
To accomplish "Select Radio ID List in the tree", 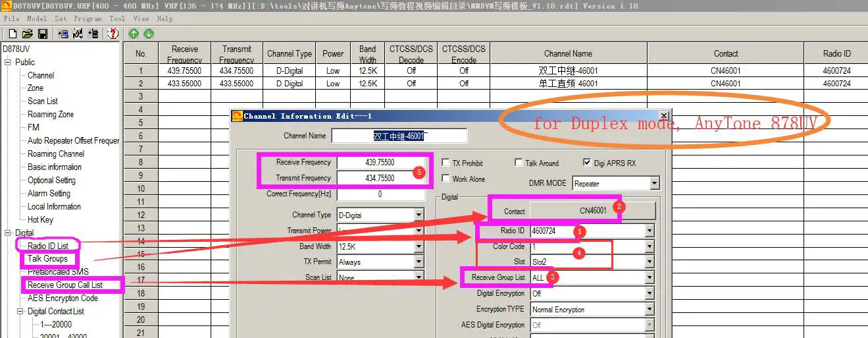I will [47, 246].
